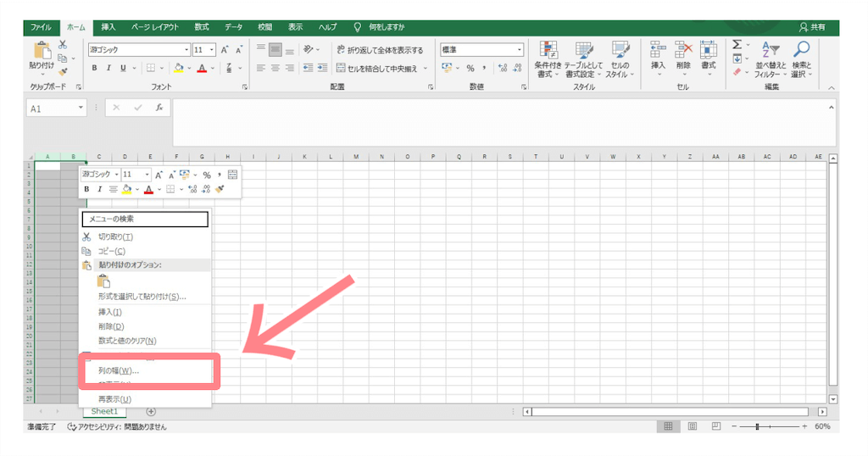This screenshot has height=456, width=868.
Task: Click the ribbon orientation text angle icon
Action: tap(309, 50)
